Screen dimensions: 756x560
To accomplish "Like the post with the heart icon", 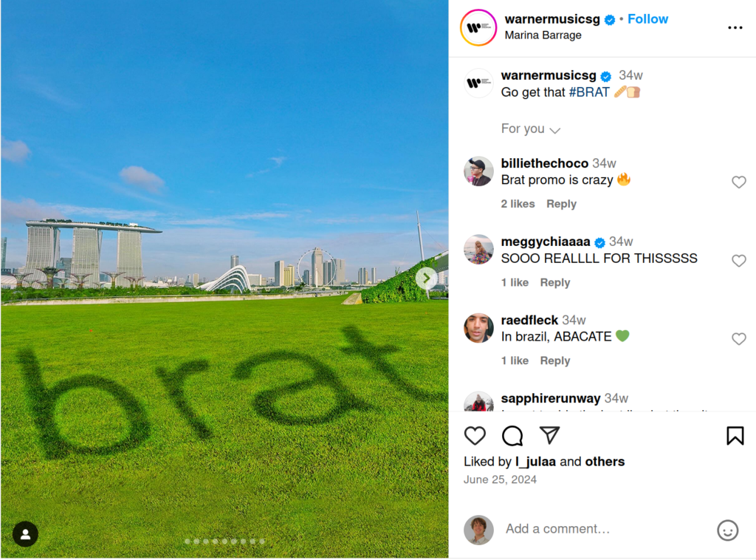I will click(x=475, y=436).
